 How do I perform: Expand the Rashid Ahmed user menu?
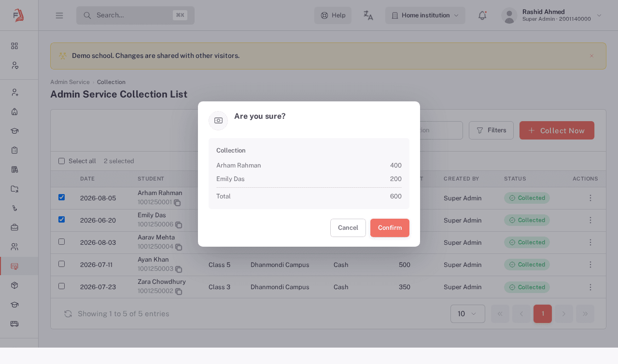pos(551,15)
